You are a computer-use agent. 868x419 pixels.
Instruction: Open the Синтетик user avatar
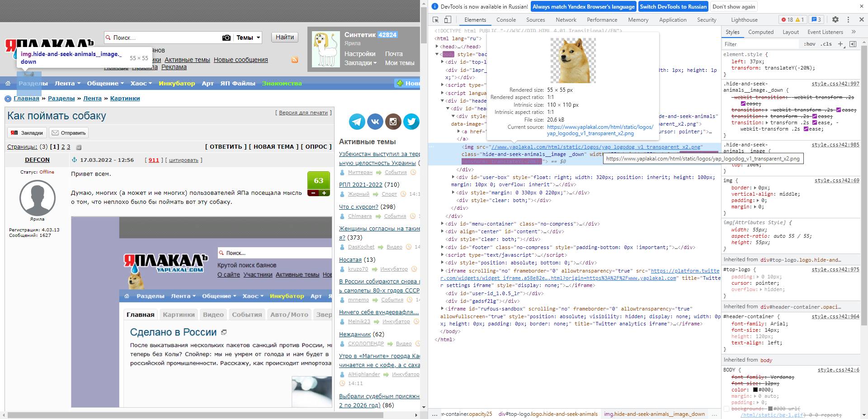tap(326, 49)
